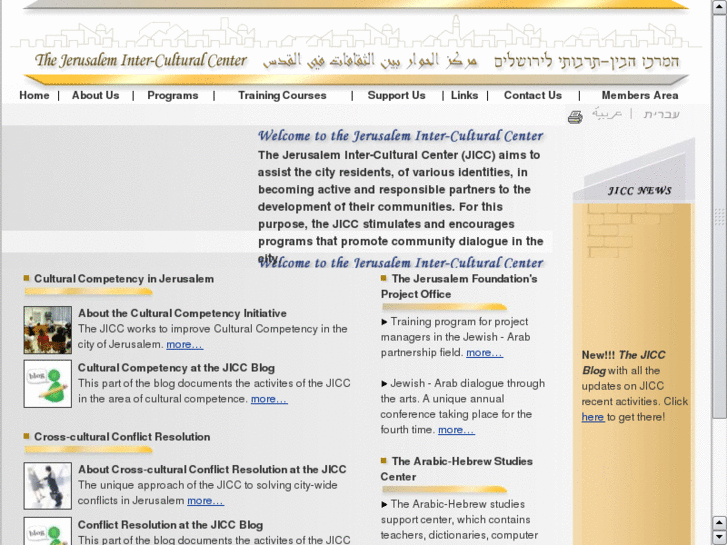The width and height of the screenshot is (727, 545).
Task: Click section title 'Cultural Competency in Jerusalem'
Action: (x=124, y=279)
